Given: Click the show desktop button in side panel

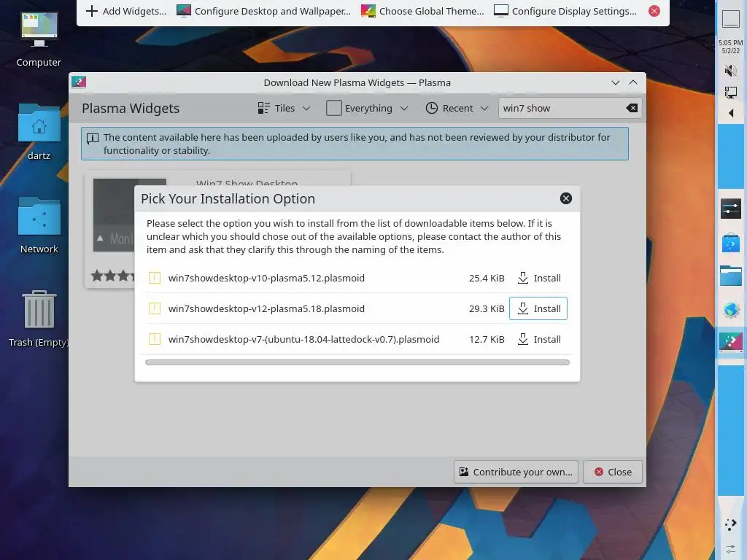Looking at the screenshot, I should (730, 19).
